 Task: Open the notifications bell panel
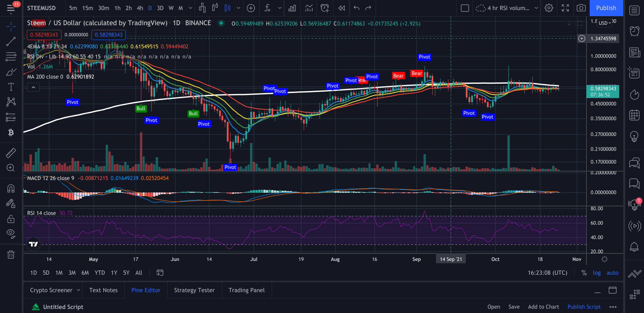pyautogui.click(x=634, y=247)
